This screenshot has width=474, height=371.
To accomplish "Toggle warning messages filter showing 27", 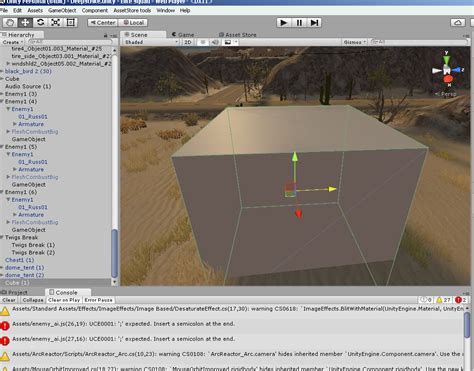I will click(x=443, y=300).
